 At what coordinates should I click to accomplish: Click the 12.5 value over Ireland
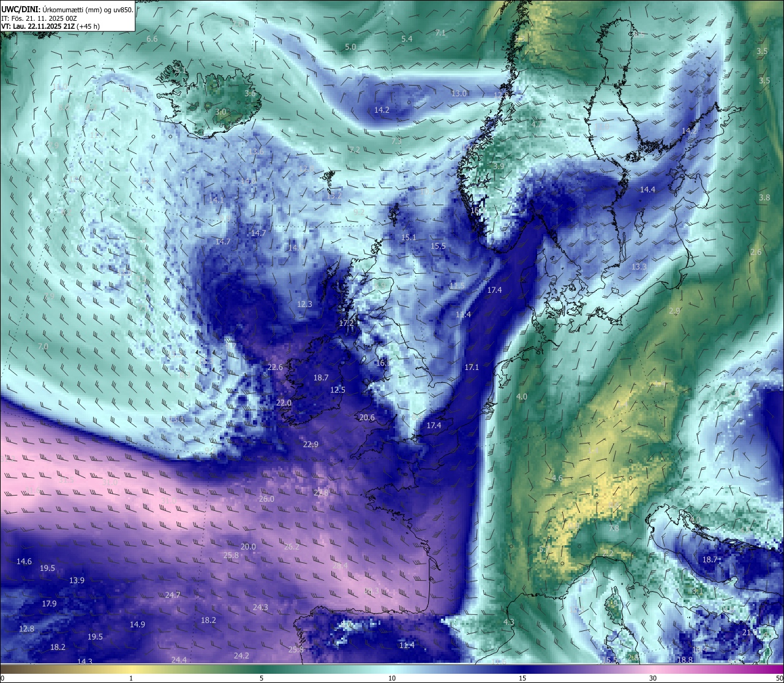coord(337,390)
